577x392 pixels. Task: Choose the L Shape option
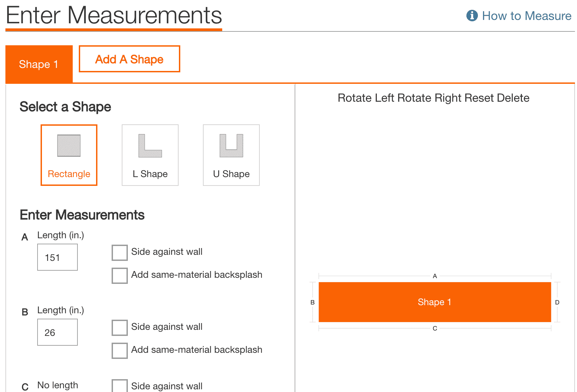(x=150, y=155)
